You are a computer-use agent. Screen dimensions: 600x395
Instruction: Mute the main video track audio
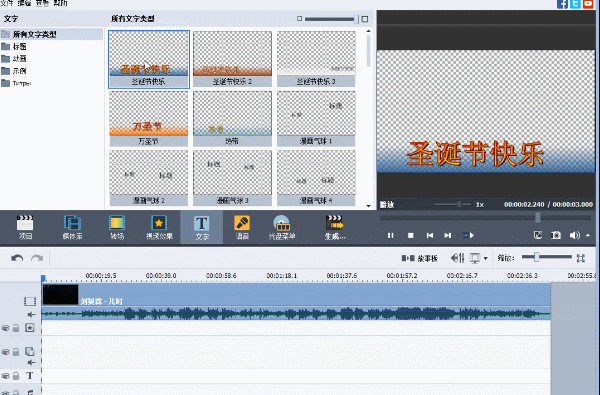pyautogui.click(x=31, y=315)
